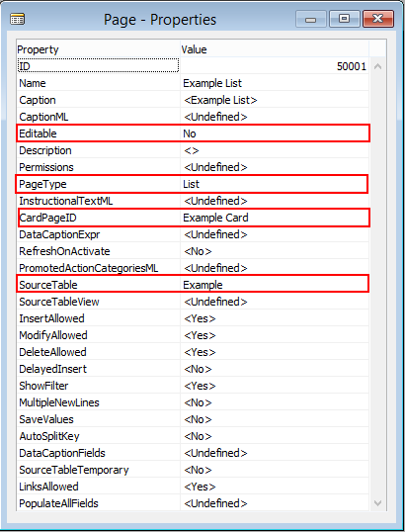Select the Editable value No
Image resolution: width=405 pixels, height=532 pixels.
(275, 133)
